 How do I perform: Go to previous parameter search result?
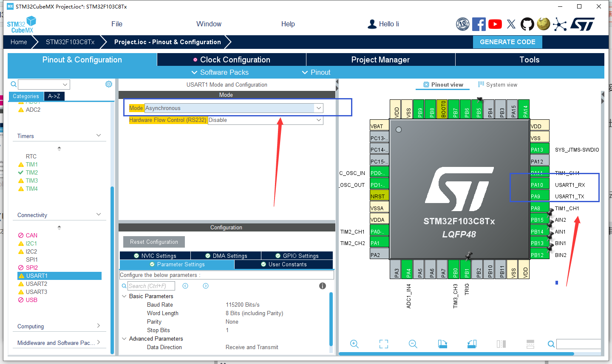185,286
